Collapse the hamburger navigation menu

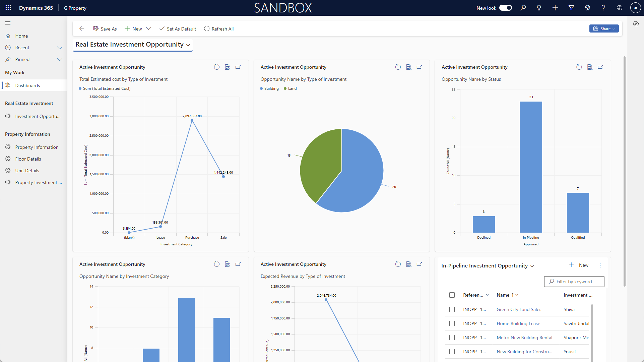(x=8, y=23)
